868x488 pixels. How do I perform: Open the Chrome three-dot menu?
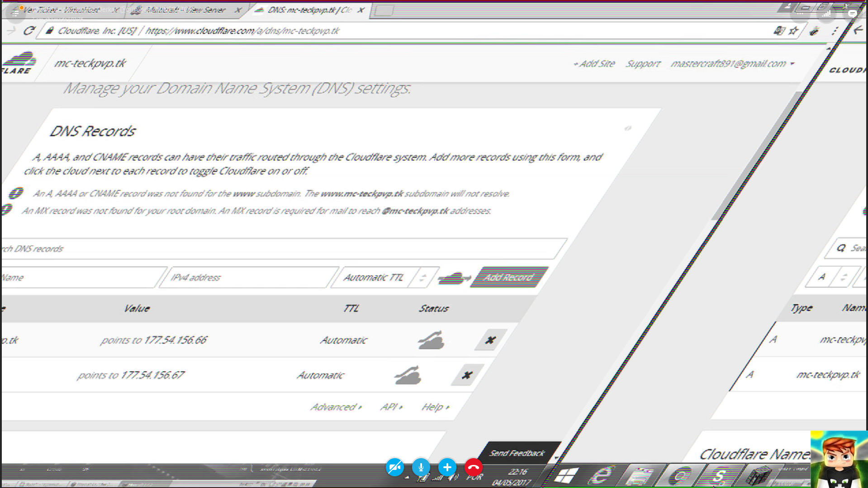(835, 31)
